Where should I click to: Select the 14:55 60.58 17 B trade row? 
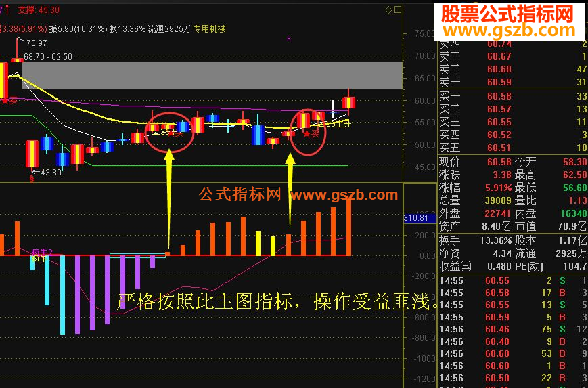[513, 293]
